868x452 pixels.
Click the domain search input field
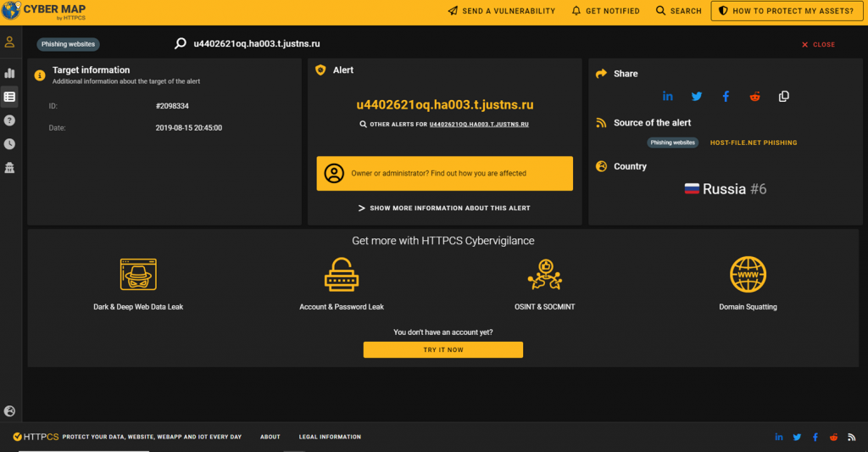[256, 43]
